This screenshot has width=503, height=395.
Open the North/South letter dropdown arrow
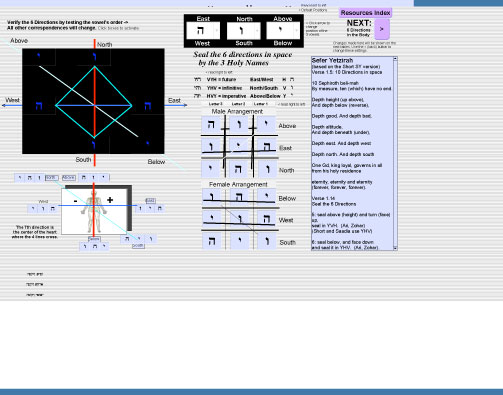coord(257,31)
